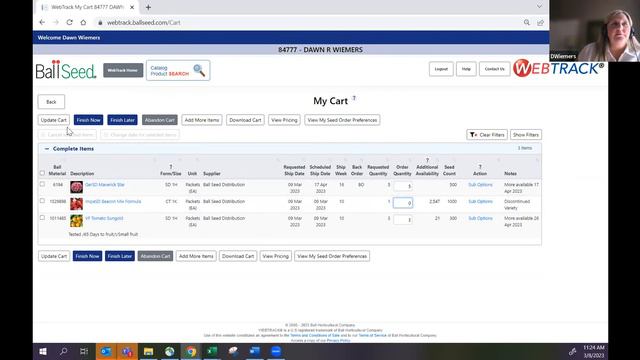
Task: Click the top View Pricing button
Action: pos(284,120)
